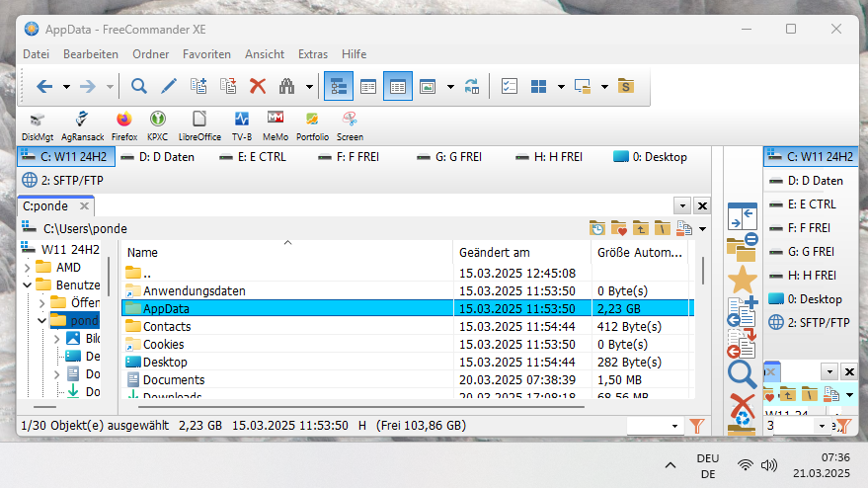Delete selection with the red X toolbar icon
Image resolution: width=868 pixels, height=488 pixels.
pyautogui.click(x=258, y=86)
